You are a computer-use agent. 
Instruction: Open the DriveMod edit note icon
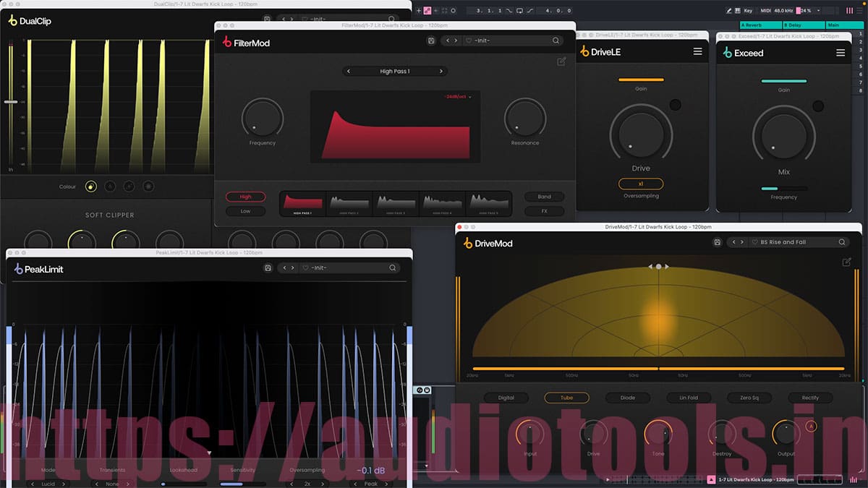pos(847,262)
